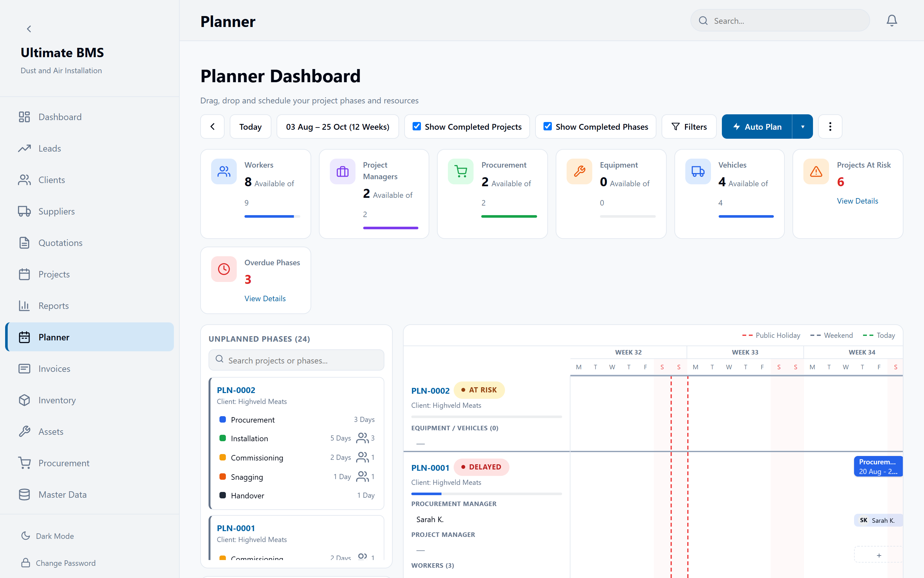This screenshot has width=924, height=578.
Task: Click the Snagging workers icon
Action: point(362,476)
